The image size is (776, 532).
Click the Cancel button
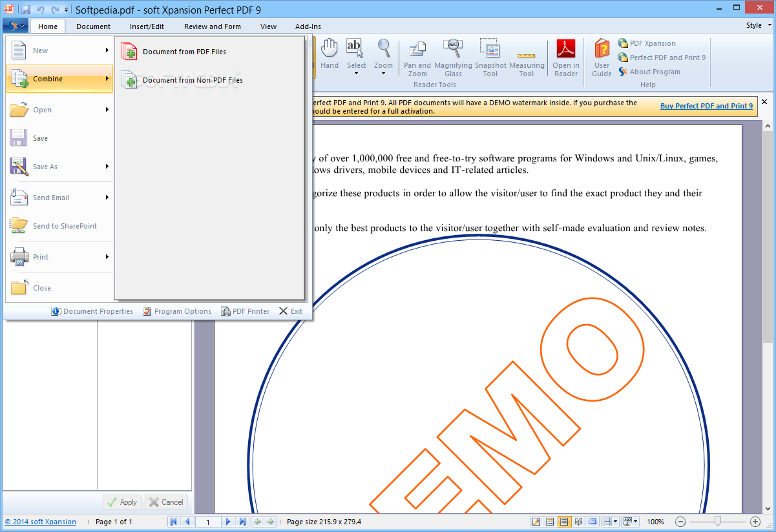(166, 502)
